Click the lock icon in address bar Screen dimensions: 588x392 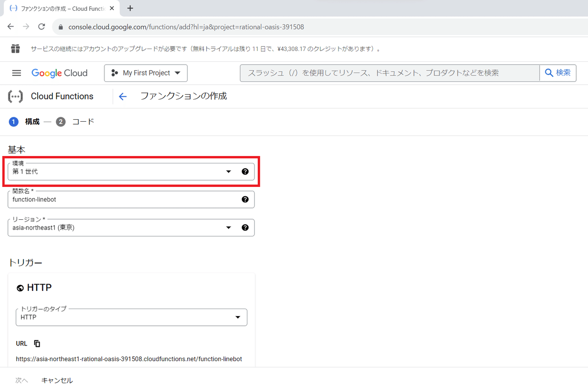pos(61,27)
